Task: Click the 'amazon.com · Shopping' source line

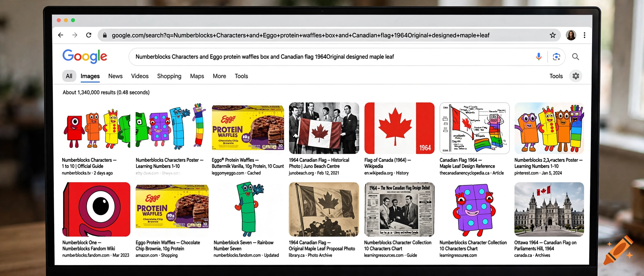Action: 157,255
